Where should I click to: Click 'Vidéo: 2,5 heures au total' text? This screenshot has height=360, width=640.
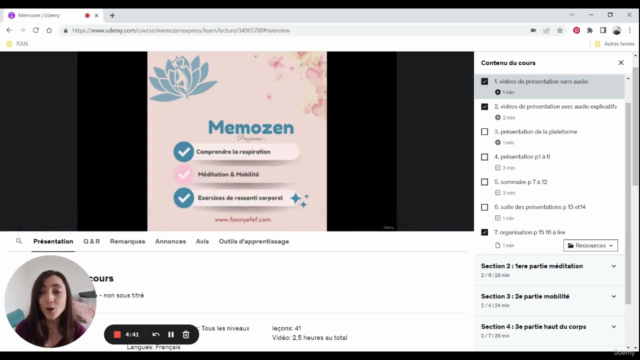click(x=309, y=338)
